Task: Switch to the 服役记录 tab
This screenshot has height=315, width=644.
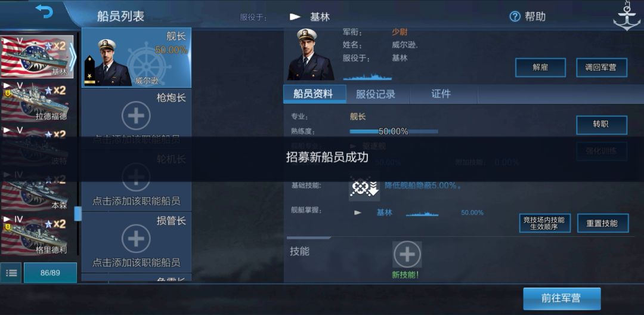Action: tap(376, 94)
